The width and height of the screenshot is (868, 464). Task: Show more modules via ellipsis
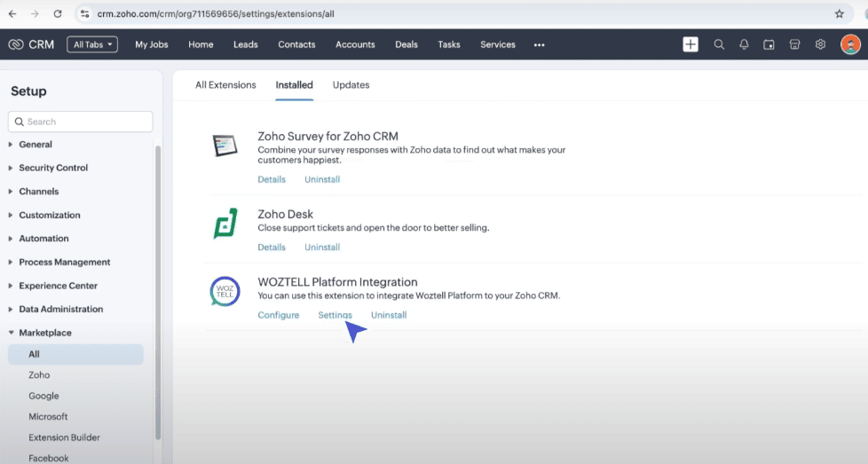pos(540,44)
